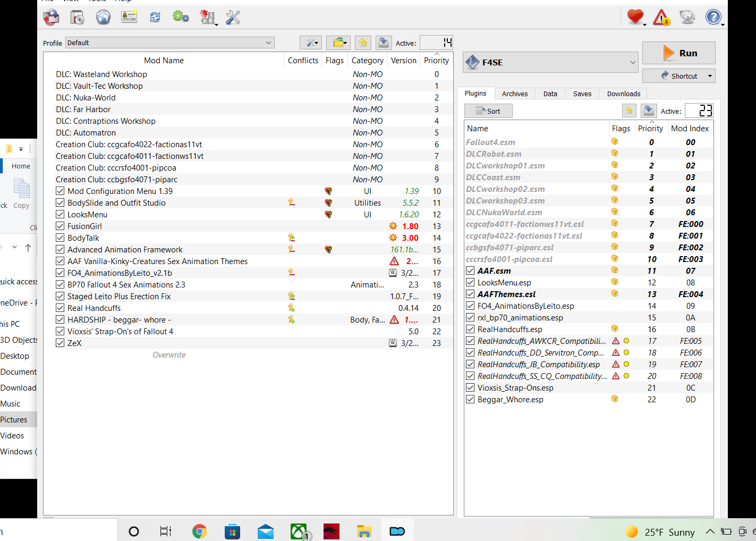Disable the Real Handcuffs mod checkbox
The image size is (756, 541).
pos(61,308)
